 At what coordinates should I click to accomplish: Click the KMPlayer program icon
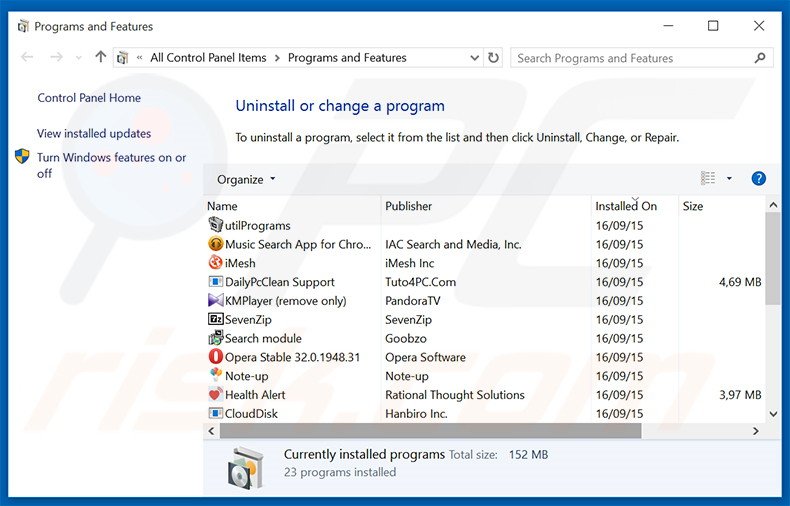point(216,300)
